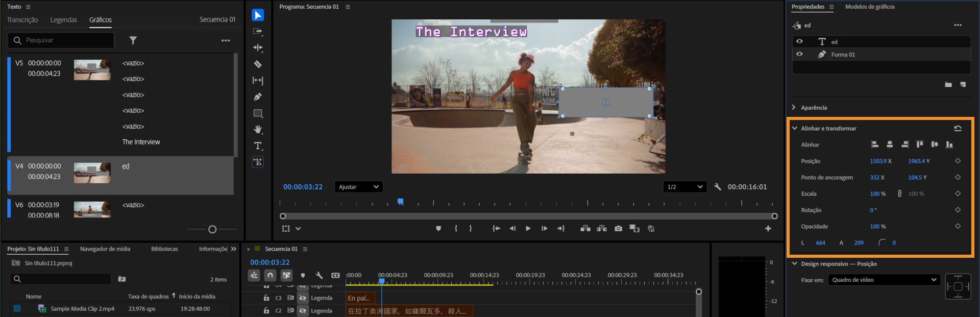
Task: Toggle Ponto de ancoragem animation diamond
Action: [958, 177]
